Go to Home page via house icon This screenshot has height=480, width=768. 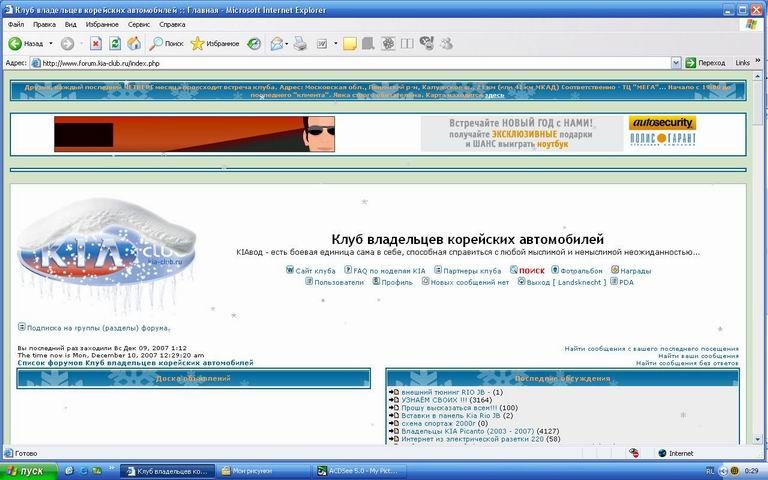point(135,44)
